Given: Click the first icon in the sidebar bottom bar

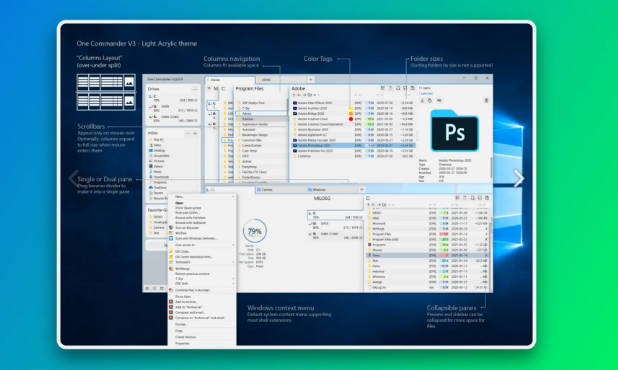Looking at the screenshot, I should [x=147, y=288].
